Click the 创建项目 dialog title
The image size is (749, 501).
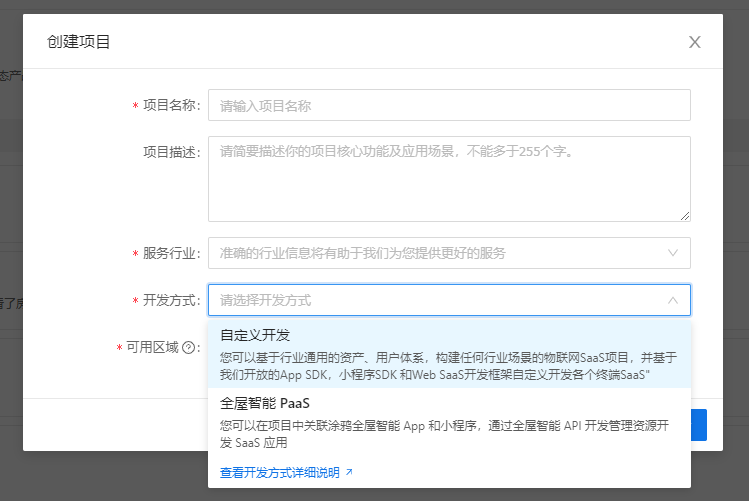(x=78, y=42)
